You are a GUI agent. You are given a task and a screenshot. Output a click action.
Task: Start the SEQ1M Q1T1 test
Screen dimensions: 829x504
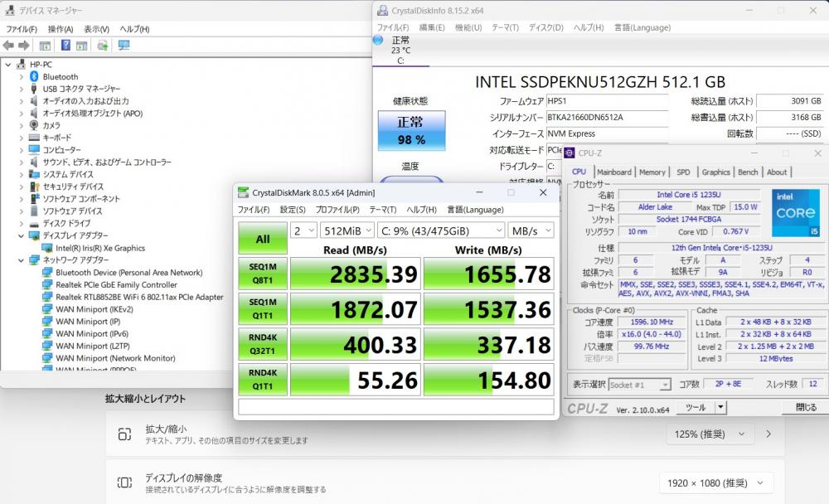pyautogui.click(x=263, y=309)
